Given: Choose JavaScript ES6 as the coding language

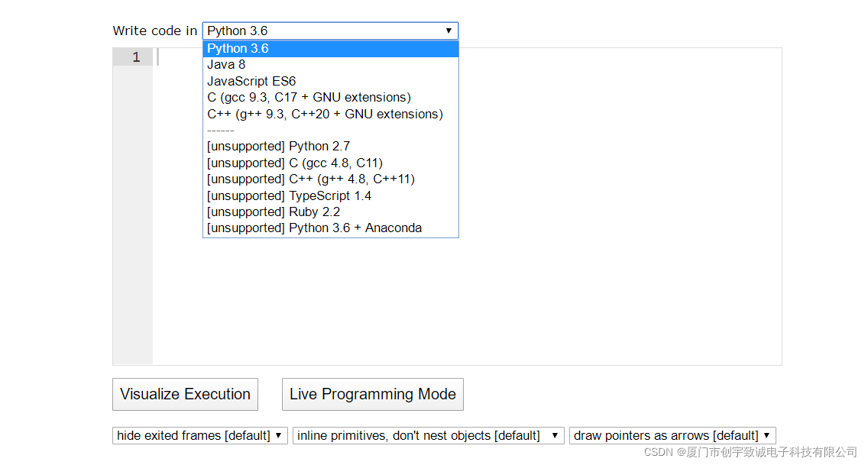Looking at the screenshot, I should coord(251,81).
